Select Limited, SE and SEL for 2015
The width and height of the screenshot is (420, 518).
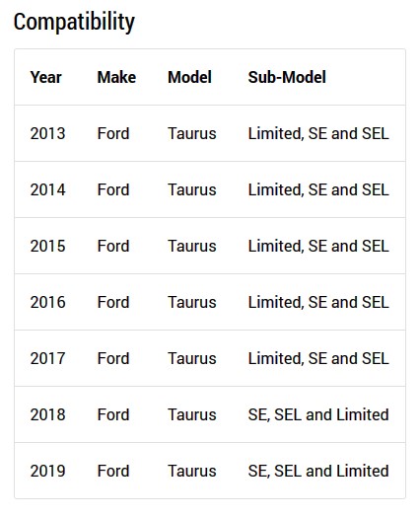[318, 246]
